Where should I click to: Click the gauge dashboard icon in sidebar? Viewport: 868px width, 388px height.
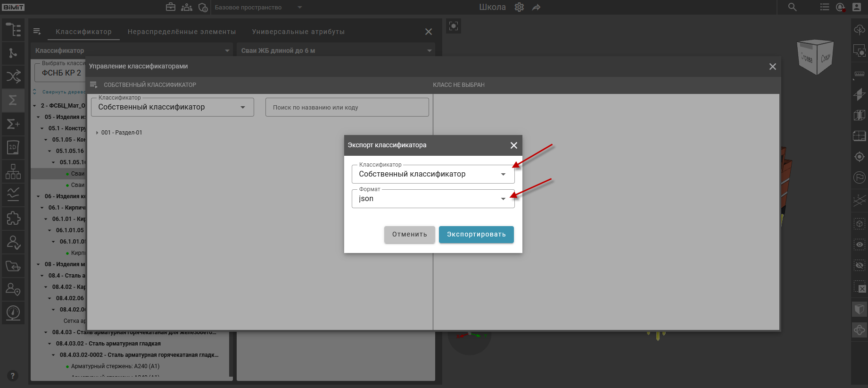(13, 312)
